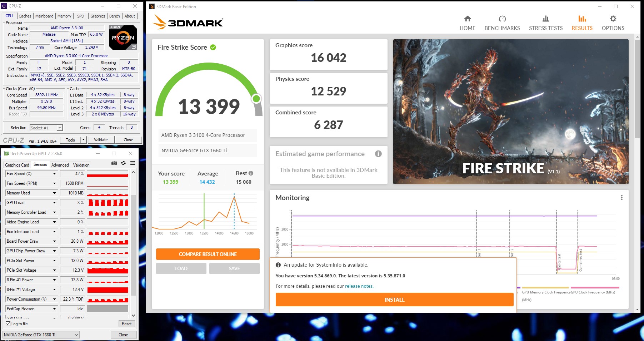Open the release notes link

click(x=359, y=286)
